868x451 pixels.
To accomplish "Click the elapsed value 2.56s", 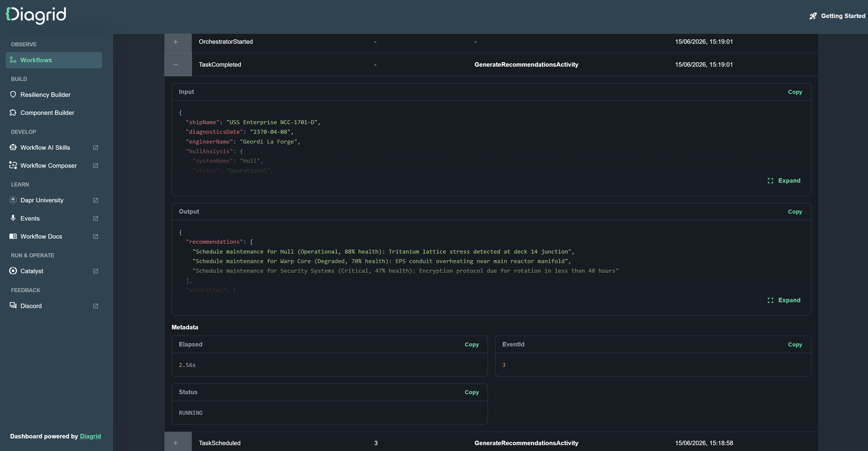I will 187,365.
